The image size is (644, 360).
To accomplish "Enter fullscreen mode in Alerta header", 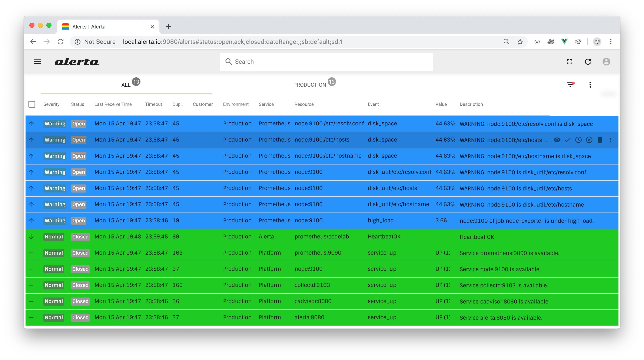I will pos(570,62).
